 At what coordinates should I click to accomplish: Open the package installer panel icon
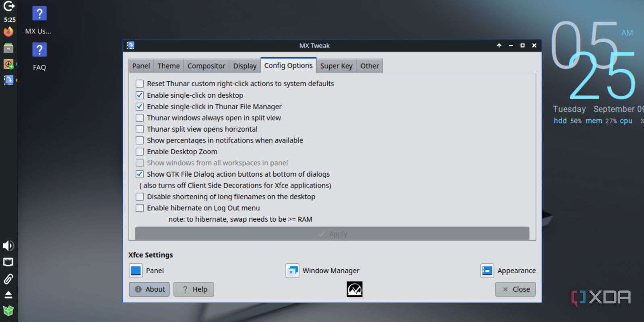point(8,64)
